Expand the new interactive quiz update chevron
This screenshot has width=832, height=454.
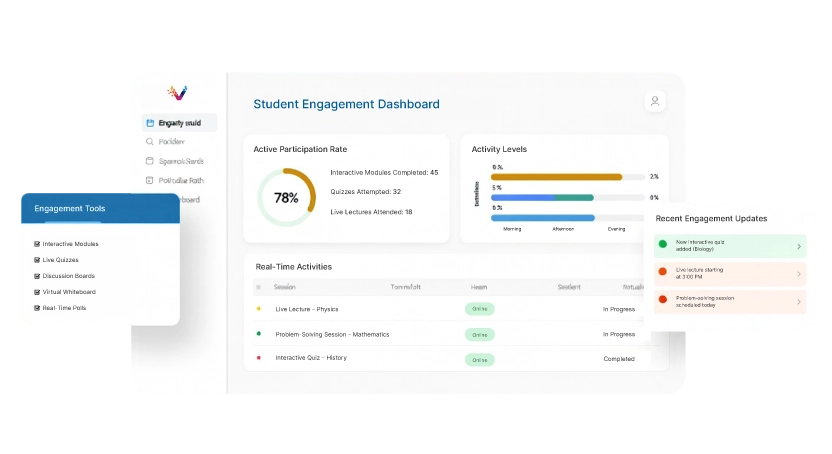[798, 246]
